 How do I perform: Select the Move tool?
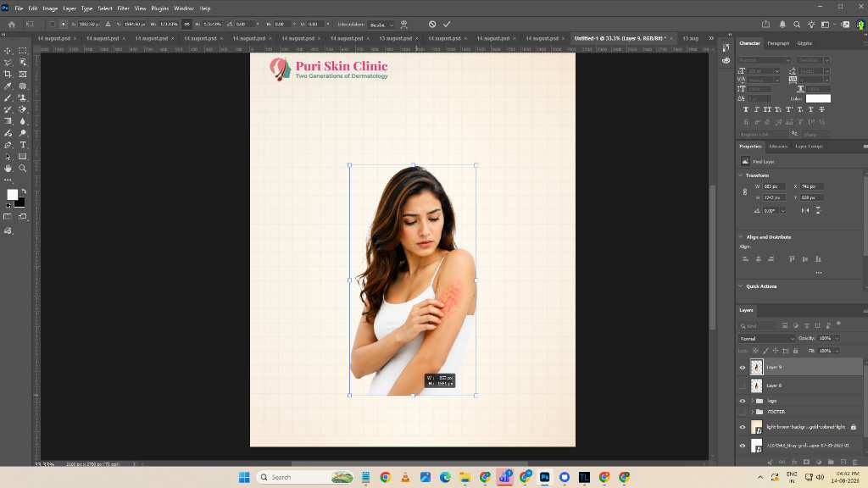point(8,51)
